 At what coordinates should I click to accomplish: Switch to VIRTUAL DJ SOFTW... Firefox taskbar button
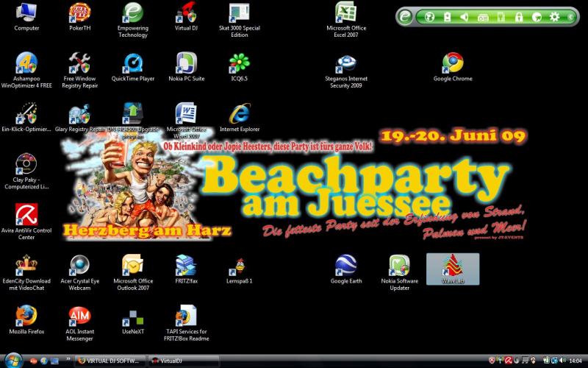point(110,361)
